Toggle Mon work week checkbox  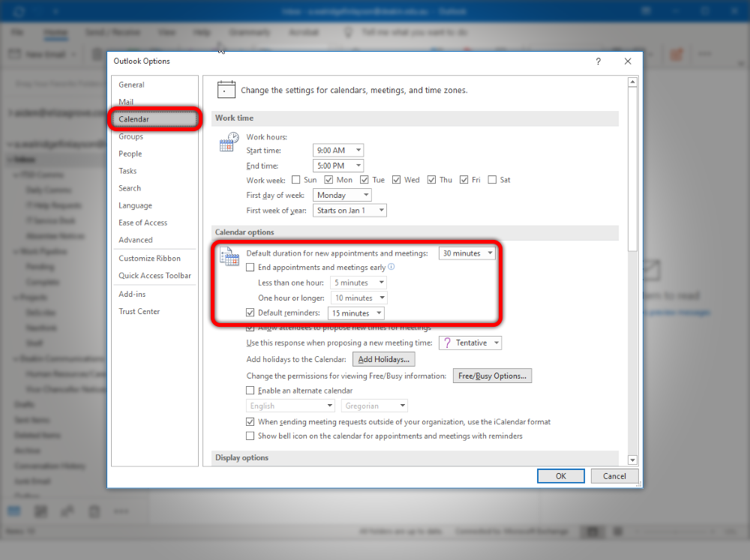(x=328, y=180)
